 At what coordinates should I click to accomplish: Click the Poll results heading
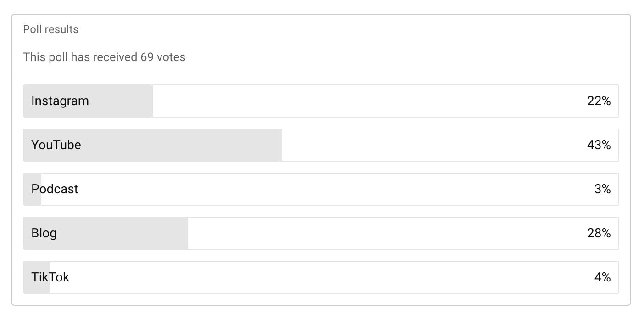point(51,29)
